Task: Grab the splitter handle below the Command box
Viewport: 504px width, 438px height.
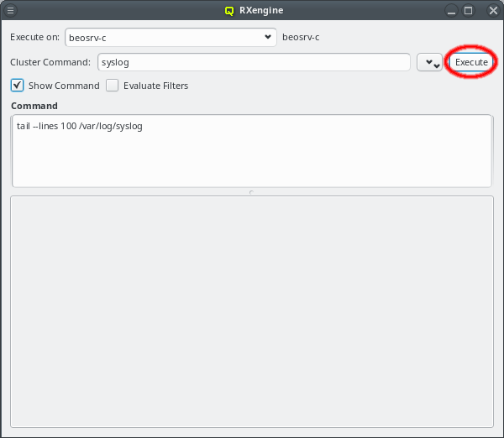Action: coord(251,192)
